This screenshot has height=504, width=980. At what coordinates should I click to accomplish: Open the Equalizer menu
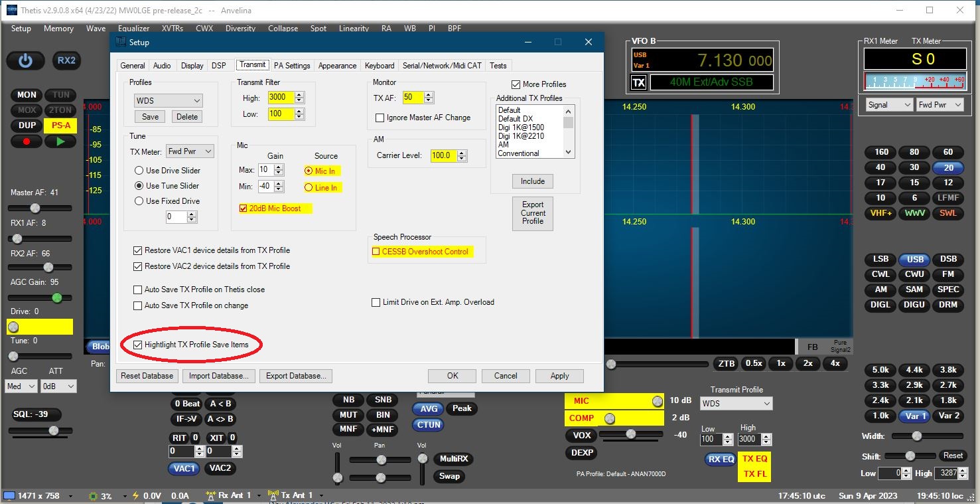tap(133, 29)
